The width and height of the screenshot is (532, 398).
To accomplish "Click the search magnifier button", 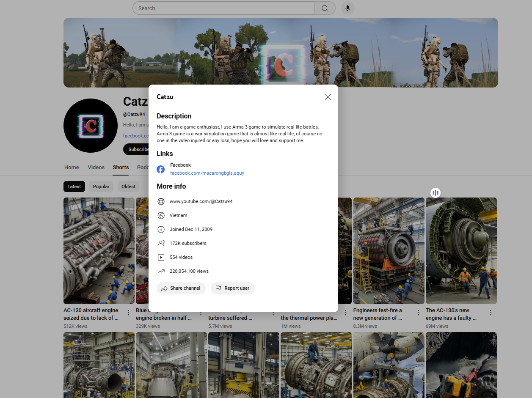I will 325,8.
